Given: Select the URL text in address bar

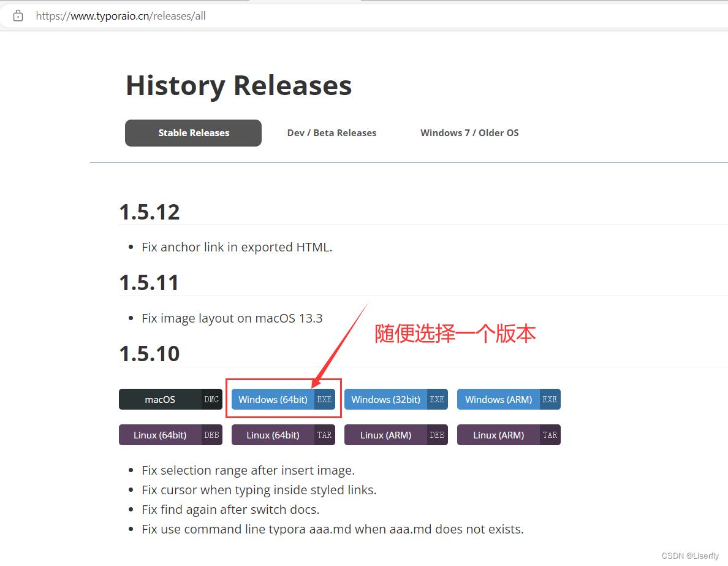Looking at the screenshot, I should coord(121,16).
